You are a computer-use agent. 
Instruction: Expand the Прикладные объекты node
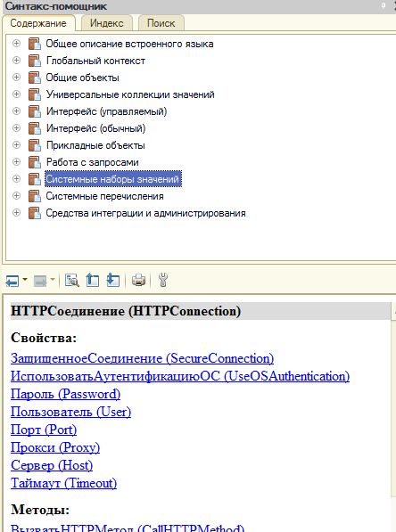(16, 145)
